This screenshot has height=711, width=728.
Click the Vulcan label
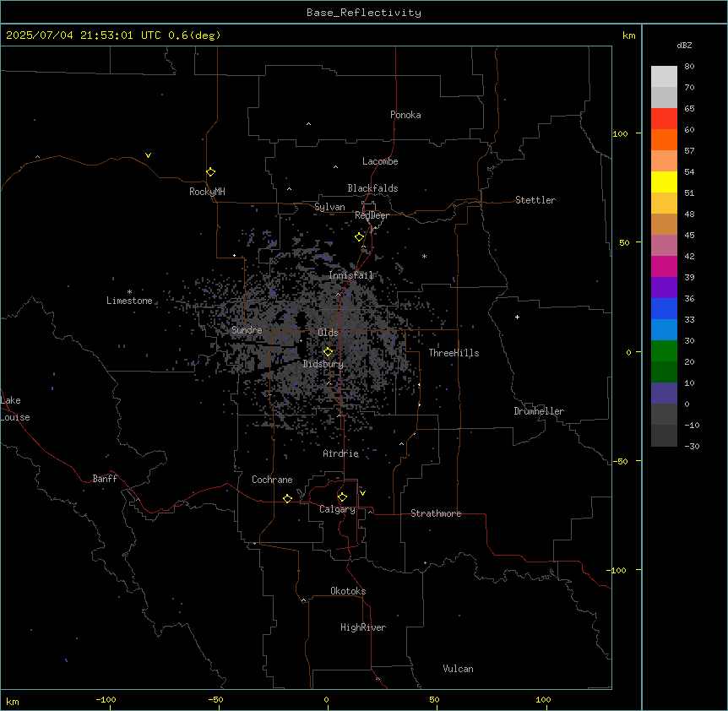[x=459, y=669]
